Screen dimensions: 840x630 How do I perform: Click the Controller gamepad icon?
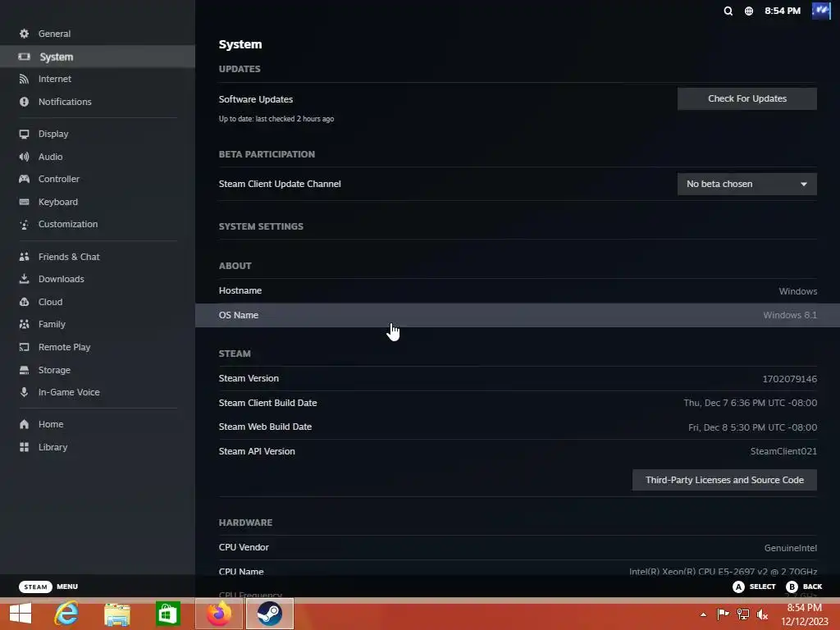point(24,179)
